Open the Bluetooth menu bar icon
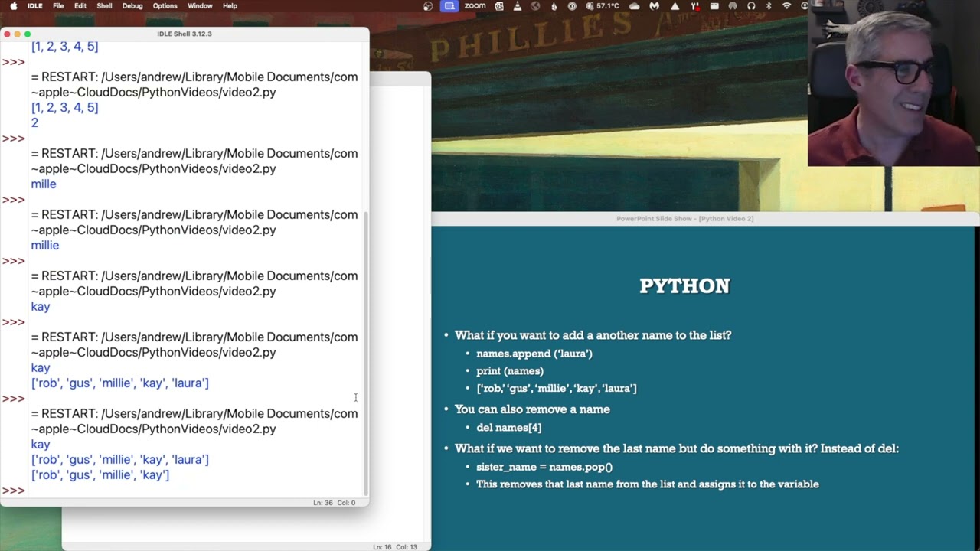Image resolution: width=980 pixels, height=551 pixels. tap(768, 5)
